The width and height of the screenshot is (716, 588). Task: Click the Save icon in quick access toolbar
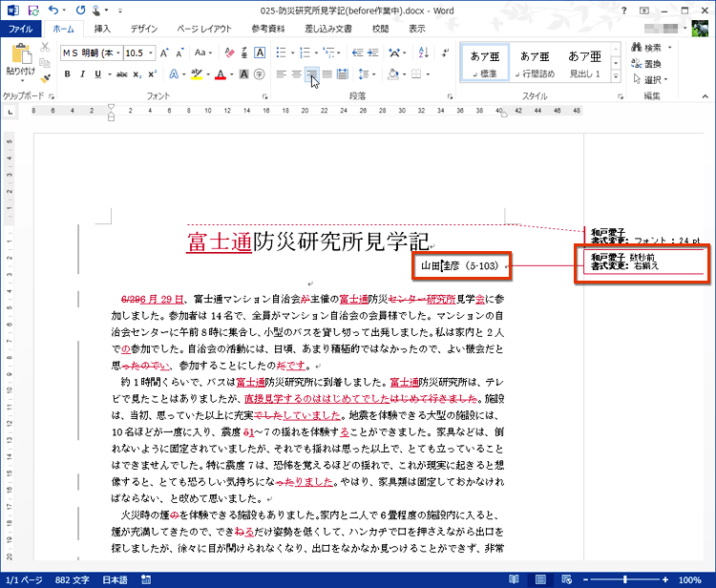click(32, 10)
